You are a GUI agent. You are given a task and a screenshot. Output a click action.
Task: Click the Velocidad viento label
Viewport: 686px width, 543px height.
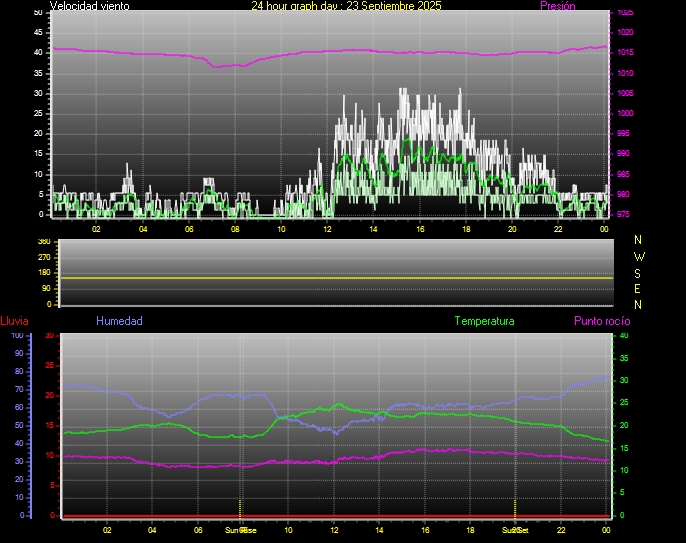tap(88, 6)
